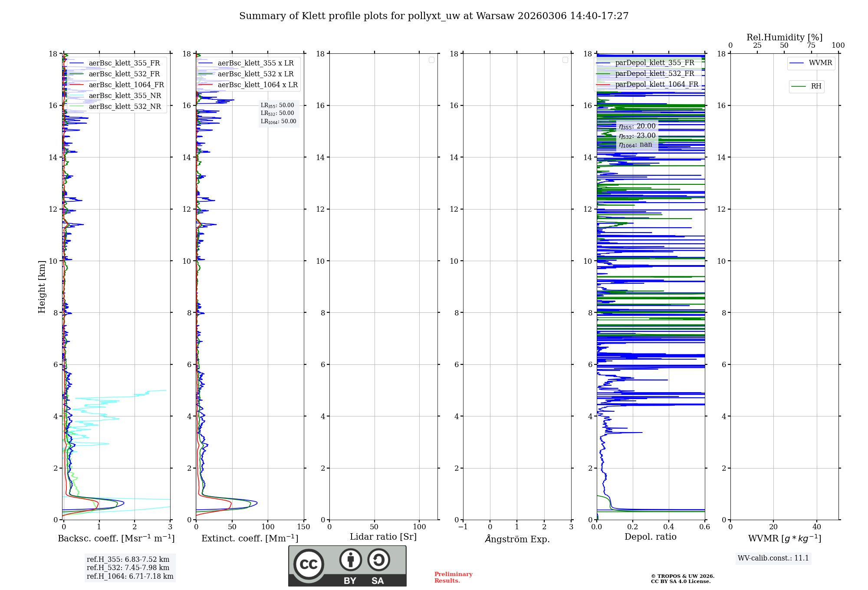868x590 pixels.
Task: Click the red aerBsc_klett_1064_FR legend line
Action: [76, 85]
